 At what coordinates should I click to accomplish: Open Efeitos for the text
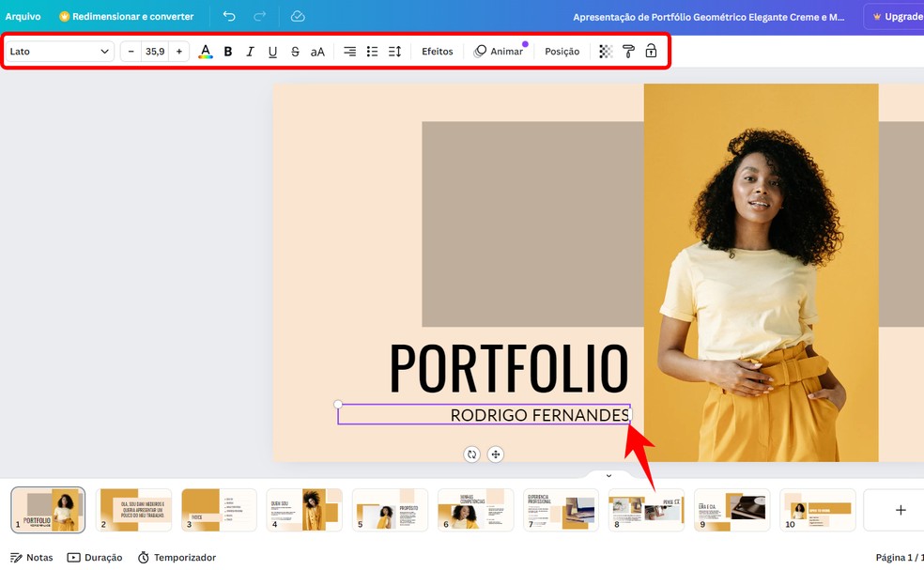coord(437,52)
